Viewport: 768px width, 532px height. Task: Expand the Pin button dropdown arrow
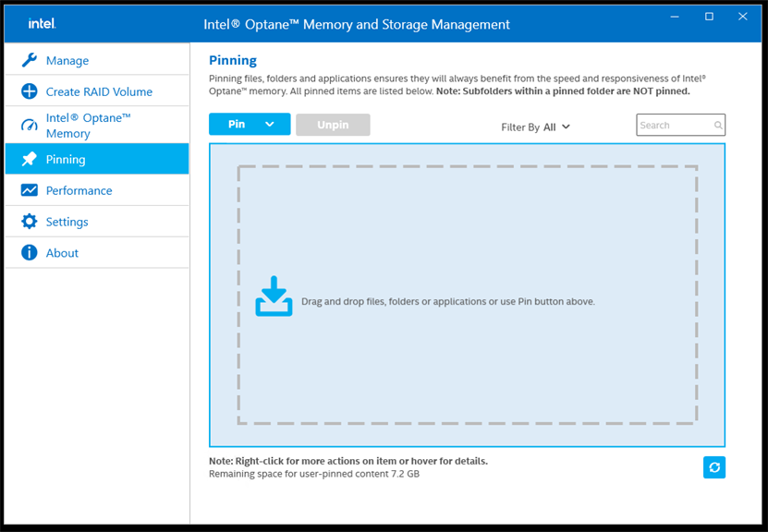(270, 125)
